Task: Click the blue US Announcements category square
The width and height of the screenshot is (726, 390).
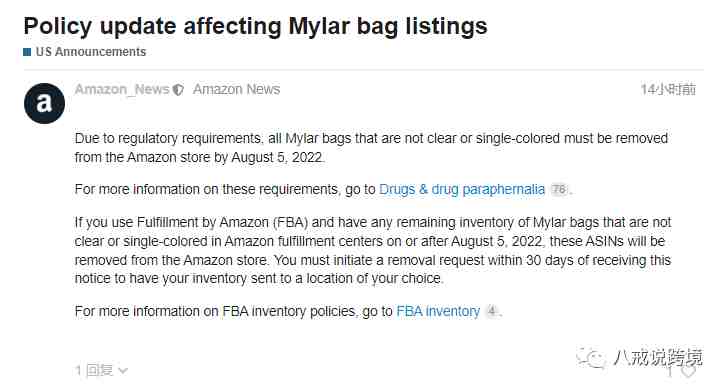Action: coord(27,52)
